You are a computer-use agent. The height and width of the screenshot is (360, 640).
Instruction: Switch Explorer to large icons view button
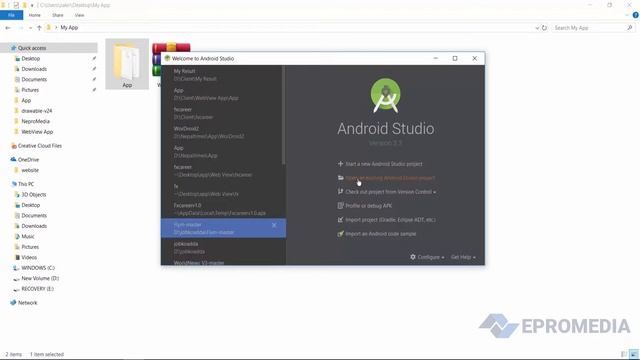click(633, 354)
